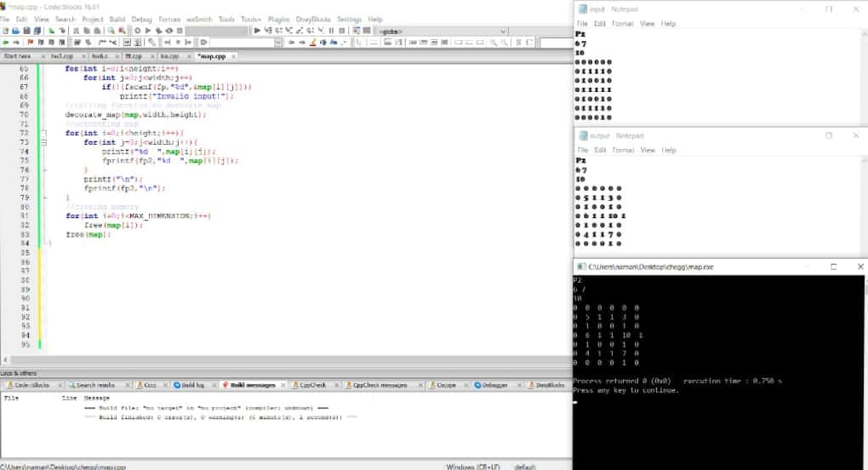Toggle source/header S icon
868x470 pixels.
(x=519, y=43)
